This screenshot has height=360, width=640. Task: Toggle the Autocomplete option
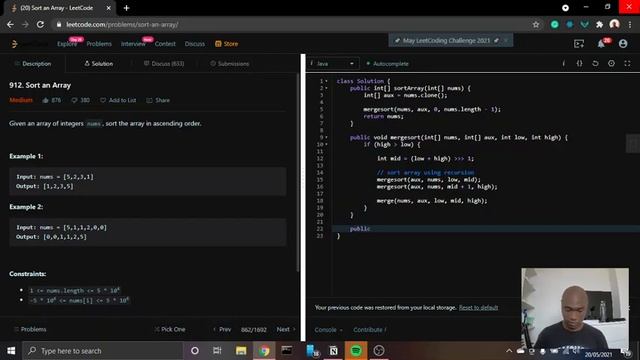[x=387, y=63]
